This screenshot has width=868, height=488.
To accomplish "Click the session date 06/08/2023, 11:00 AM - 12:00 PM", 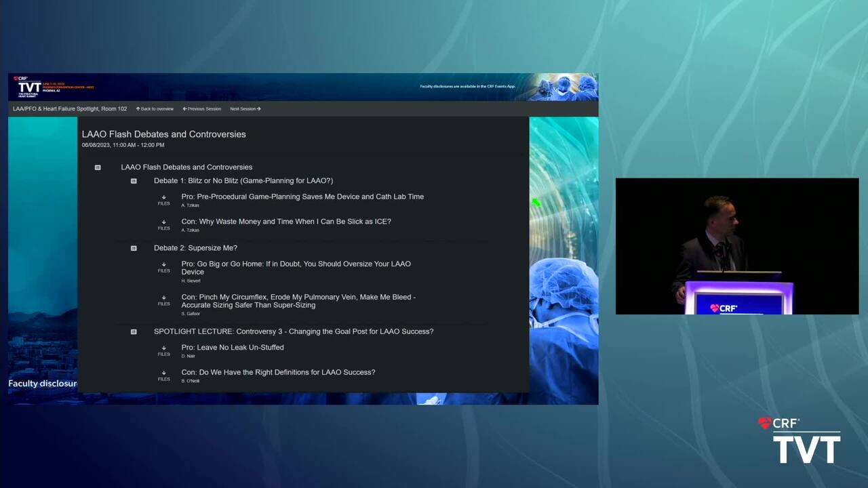I will [x=123, y=145].
